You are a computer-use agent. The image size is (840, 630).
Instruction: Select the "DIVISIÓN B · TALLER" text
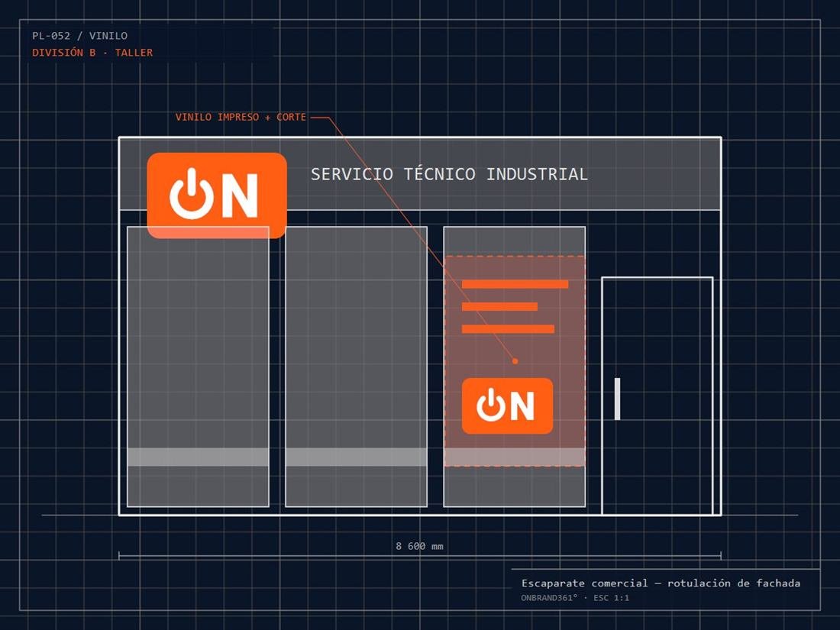(92, 53)
